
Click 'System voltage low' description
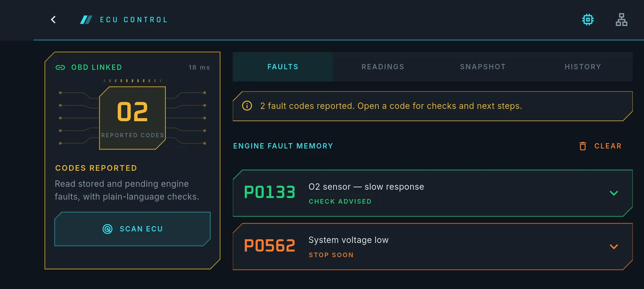(349, 240)
